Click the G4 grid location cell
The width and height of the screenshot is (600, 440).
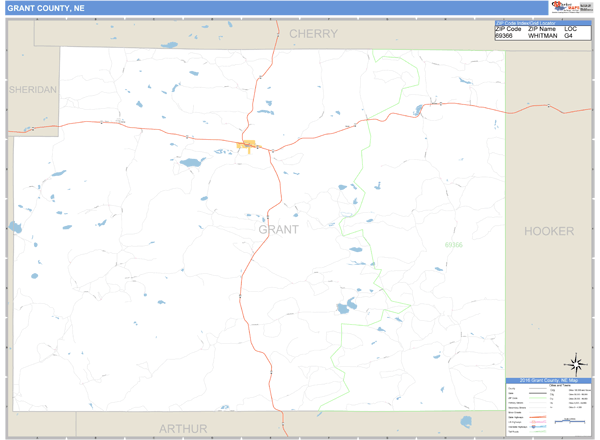(x=569, y=37)
